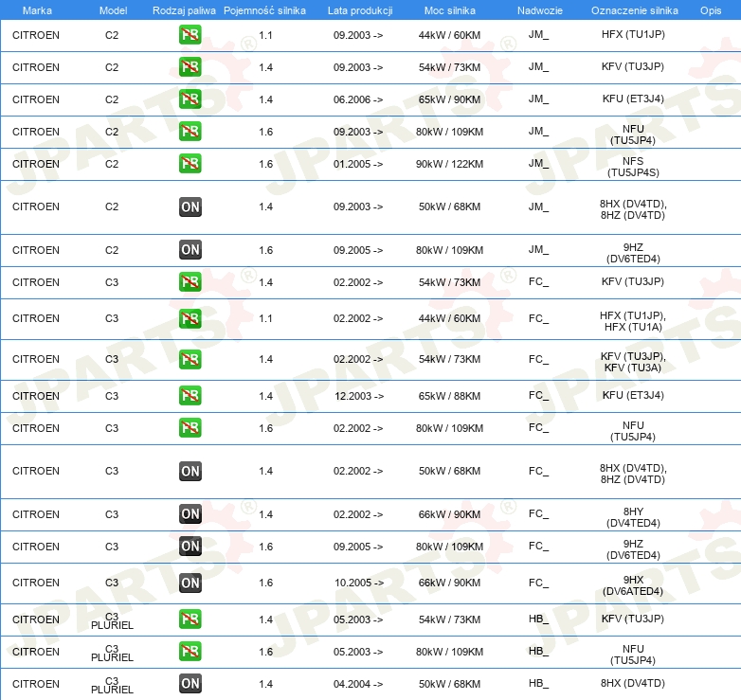Screen dimensions: 741x700
Task: Click petrol icon in C3 12.2003 88KM row
Action: click(190, 396)
